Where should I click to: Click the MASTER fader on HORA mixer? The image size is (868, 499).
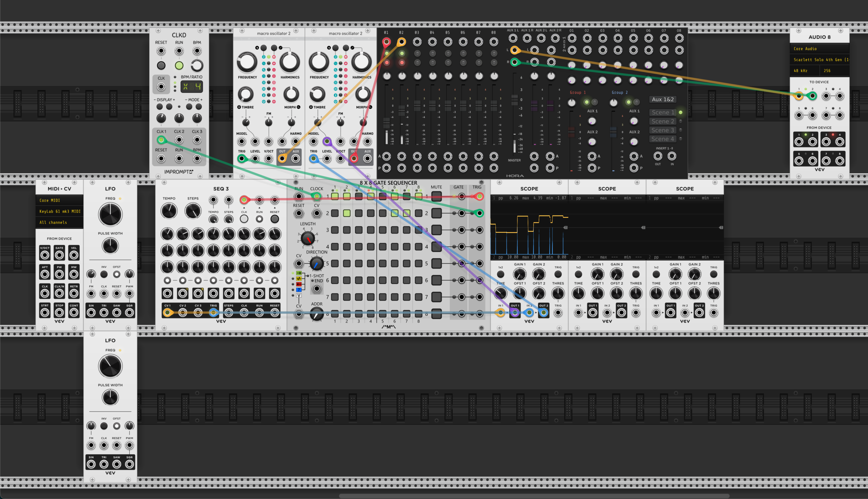click(x=514, y=100)
